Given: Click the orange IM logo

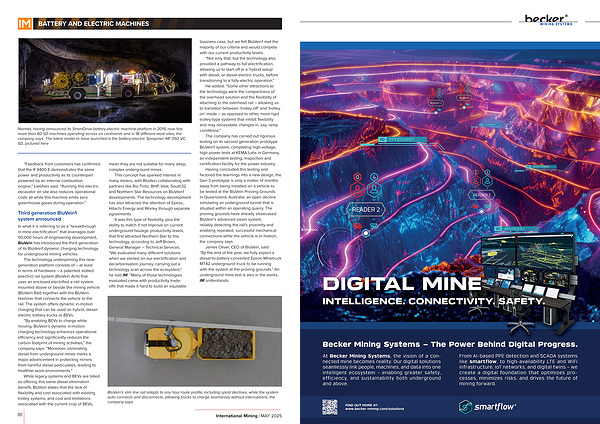Looking at the screenshot, I should click(25, 24).
